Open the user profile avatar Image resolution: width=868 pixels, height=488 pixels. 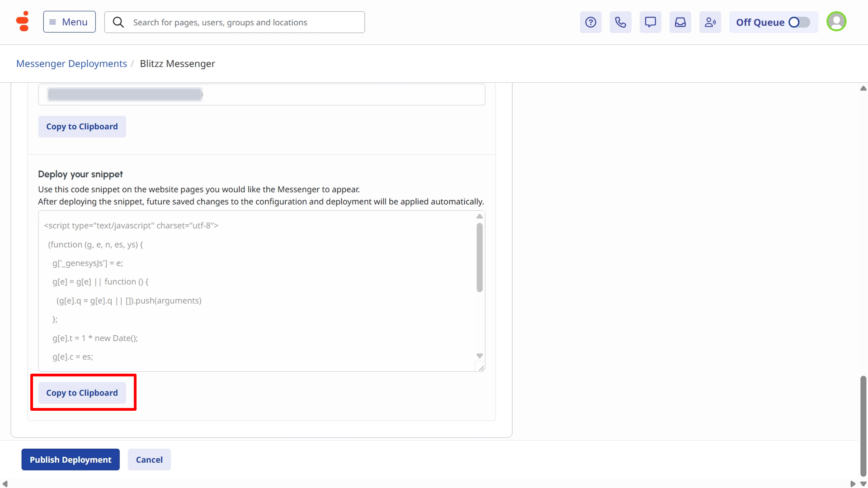click(836, 22)
